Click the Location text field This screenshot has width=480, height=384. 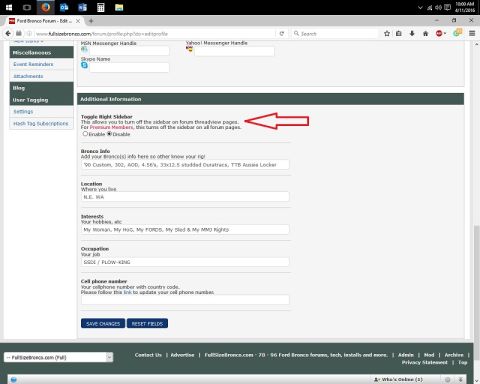click(x=185, y=197)
